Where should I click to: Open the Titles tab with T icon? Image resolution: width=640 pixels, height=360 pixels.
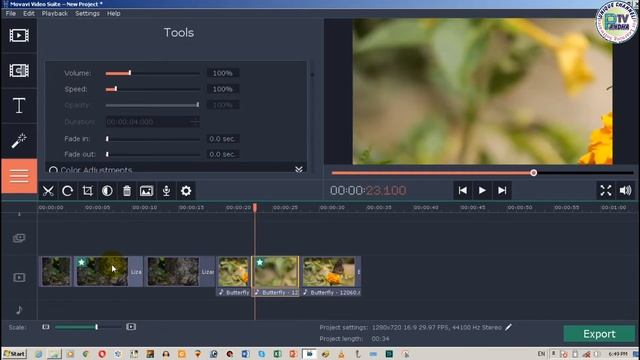coord(19,106)
